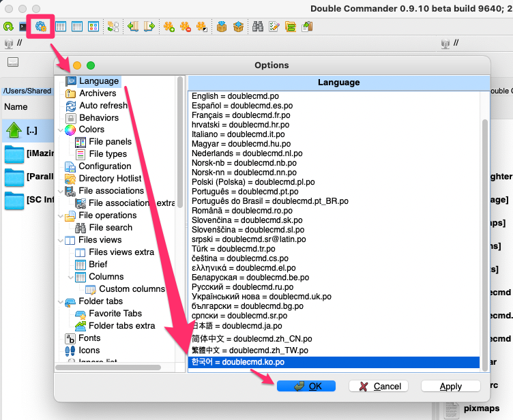Click the go back arrow icon
The height and width of the screenshot is (420, 513).
(x=133, y=27)
